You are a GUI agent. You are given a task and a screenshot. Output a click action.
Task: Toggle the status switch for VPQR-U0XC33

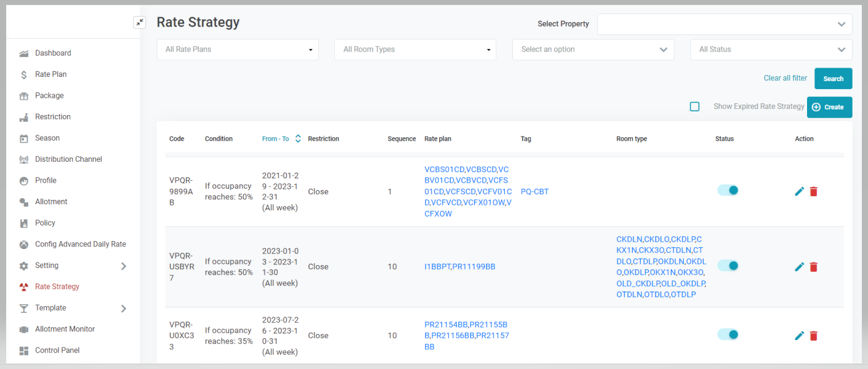(x=728, y=335)
